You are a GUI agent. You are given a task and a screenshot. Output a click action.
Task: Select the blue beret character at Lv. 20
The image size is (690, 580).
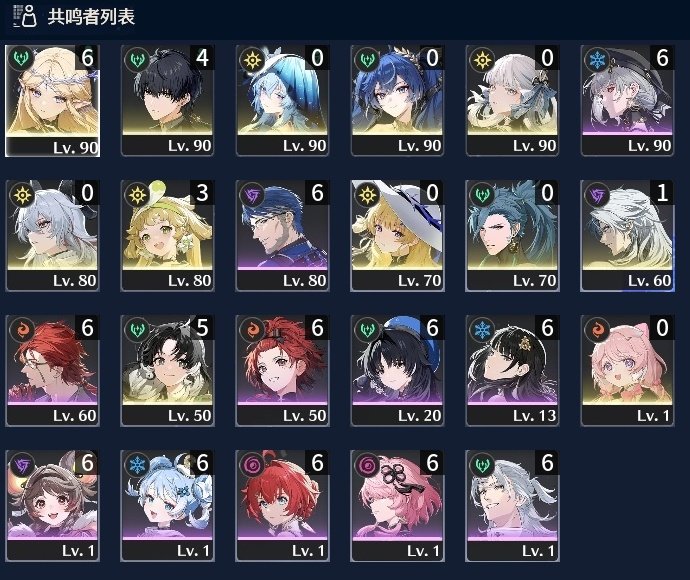(x=397, y=371)
